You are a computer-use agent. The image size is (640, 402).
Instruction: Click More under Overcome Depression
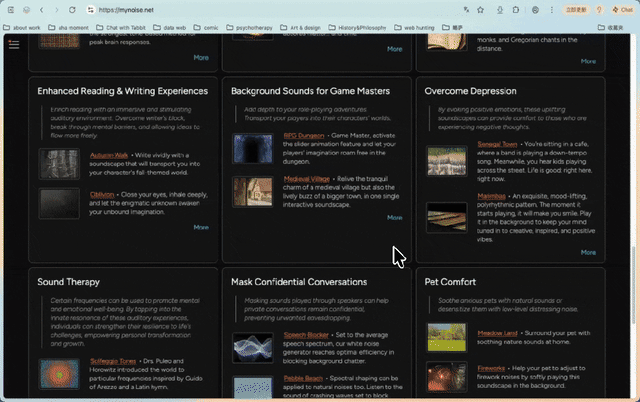tap(588, 253)
